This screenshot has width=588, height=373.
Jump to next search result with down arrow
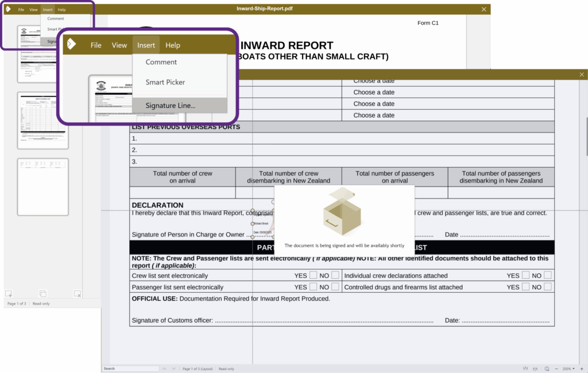coord(173,368)
